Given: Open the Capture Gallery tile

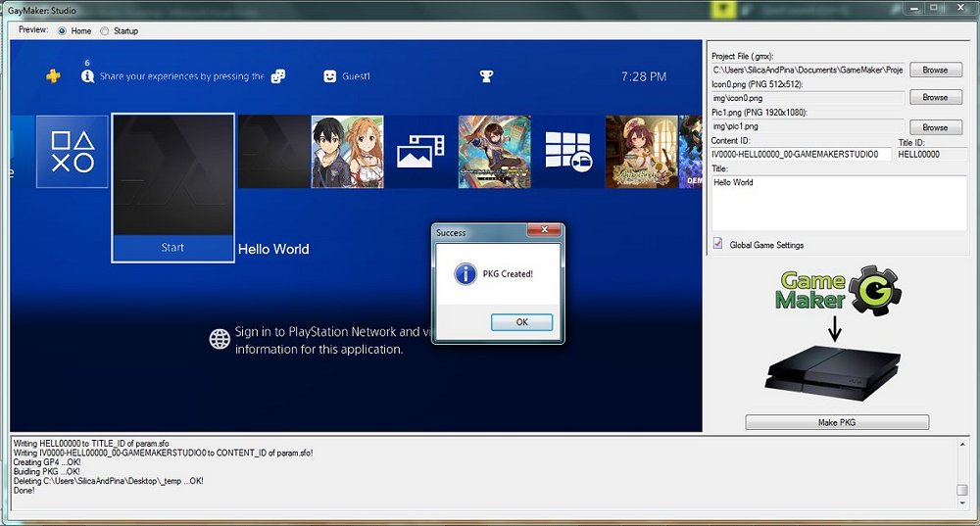Looking at the screenshot, I should point(420,152).
